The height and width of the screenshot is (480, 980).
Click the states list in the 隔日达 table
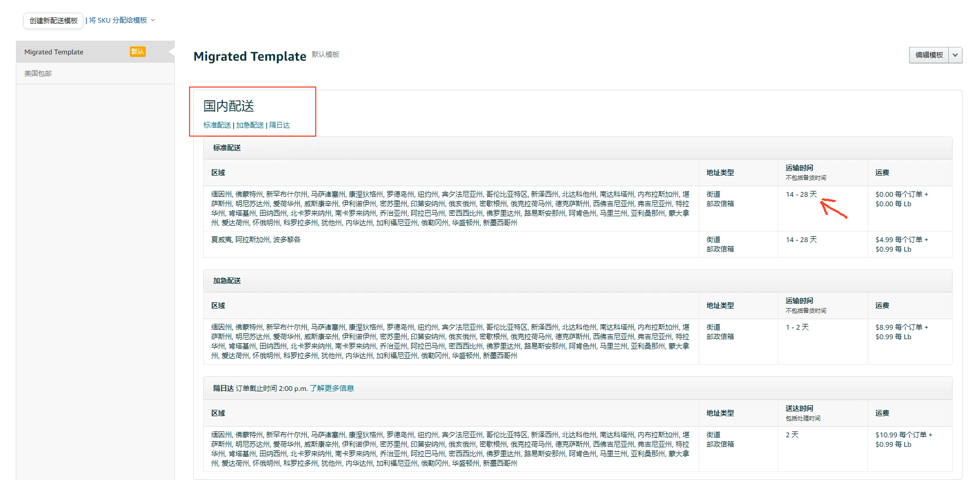(450, 449)
